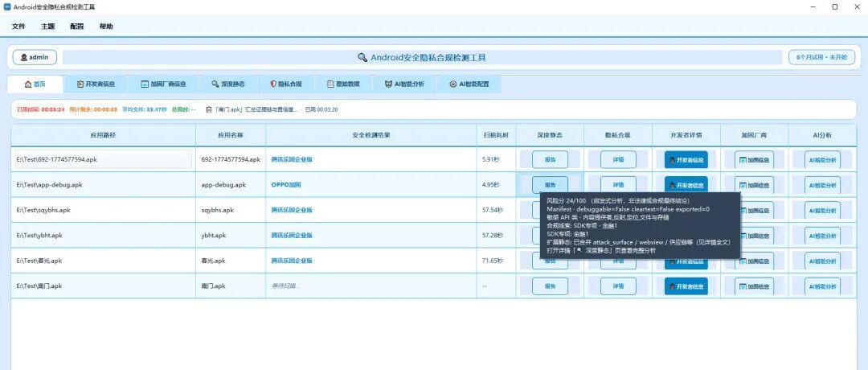Run AI智能分析 for 南门.apk
The width and height of the screenshot is (868, 370).
(823, 286)
